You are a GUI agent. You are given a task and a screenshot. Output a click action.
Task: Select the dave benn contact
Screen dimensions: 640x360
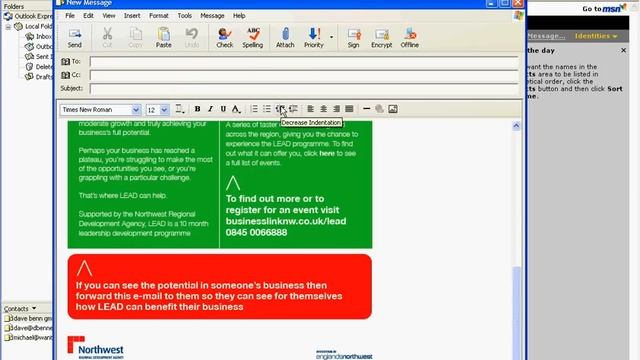click(28, 318)
